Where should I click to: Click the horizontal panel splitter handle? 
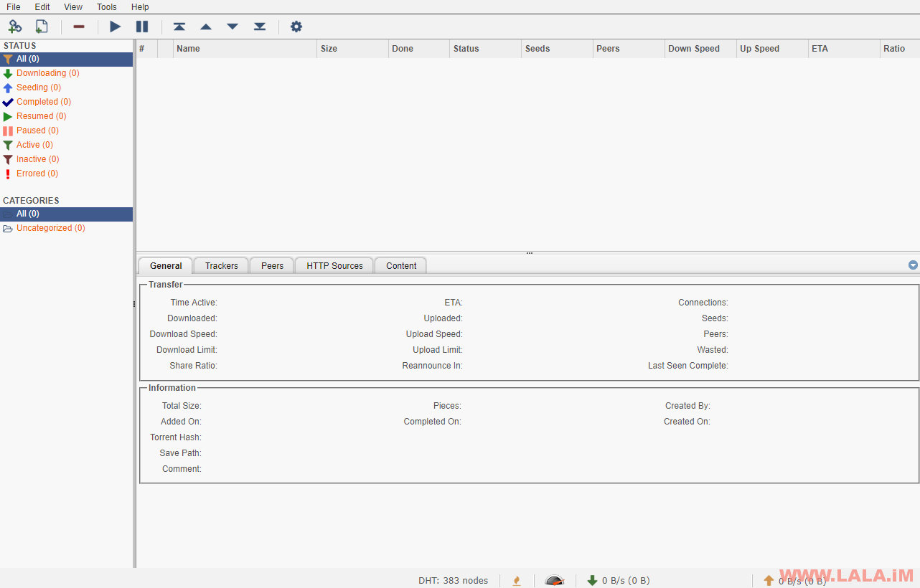[x=529, y=252]
